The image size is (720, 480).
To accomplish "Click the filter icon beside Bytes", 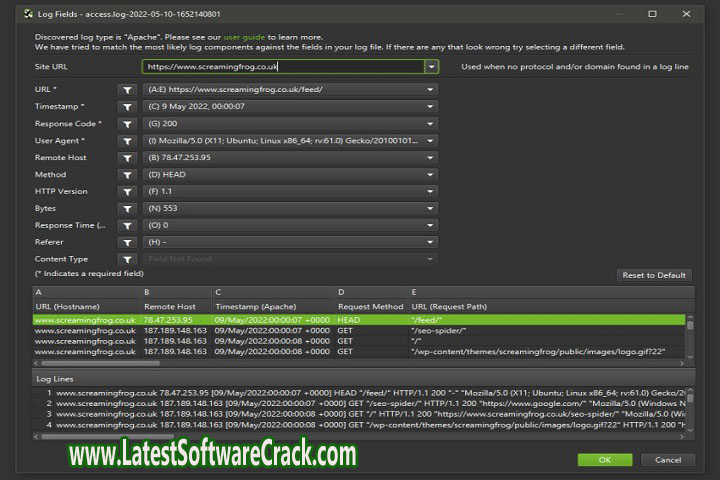I will click(x=128, y=208).
